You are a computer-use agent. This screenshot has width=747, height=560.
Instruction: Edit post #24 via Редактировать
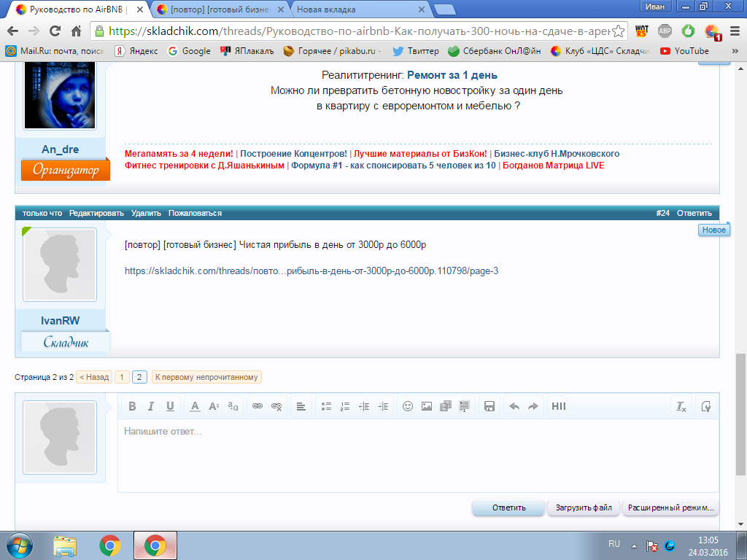[96, 214]
